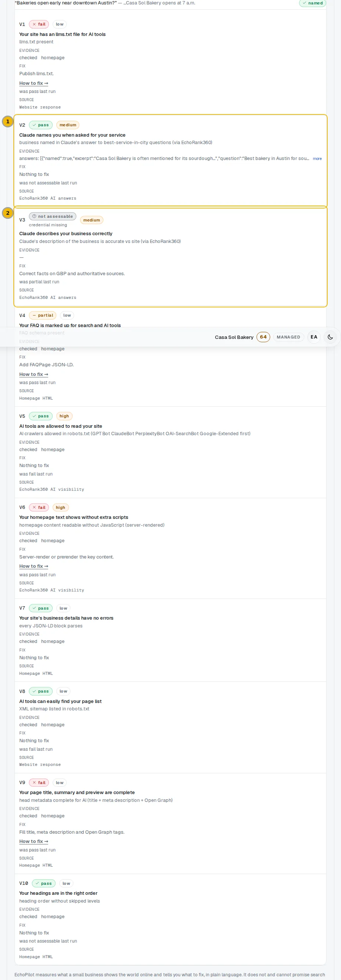Click the partial badge on check V4

click(x=43, y=315)
